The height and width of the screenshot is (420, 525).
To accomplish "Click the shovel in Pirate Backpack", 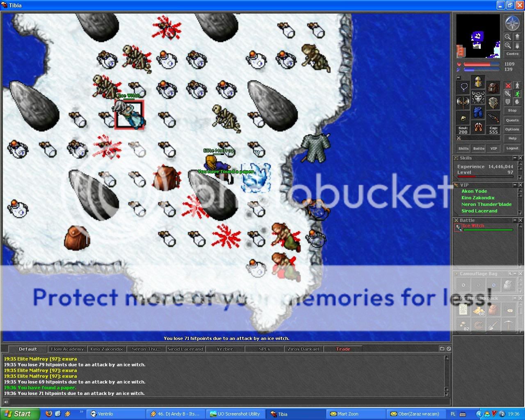I will pos(494,325).
